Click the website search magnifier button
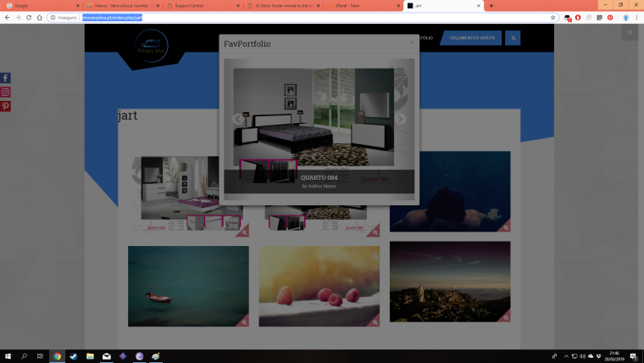Screen dimensions: 644x363 [x=513, y=38]
